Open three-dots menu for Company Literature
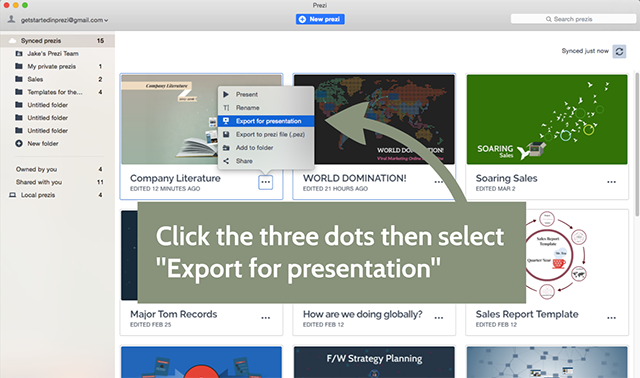This screenshot has width=640, height=378. [x=265, y=182]
